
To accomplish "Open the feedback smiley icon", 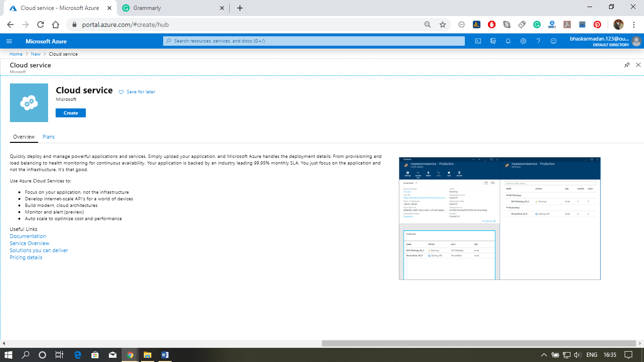I will tap(553, 41).
